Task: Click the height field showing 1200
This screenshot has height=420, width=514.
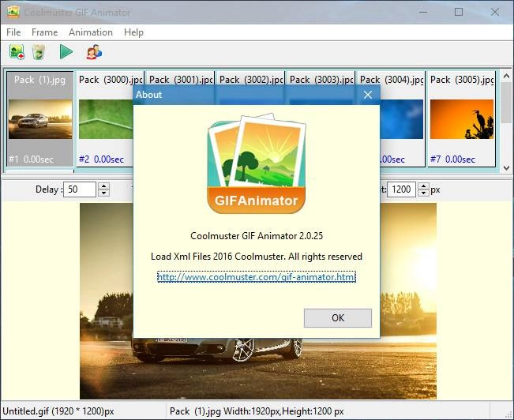Action: (x=401, y=189)
